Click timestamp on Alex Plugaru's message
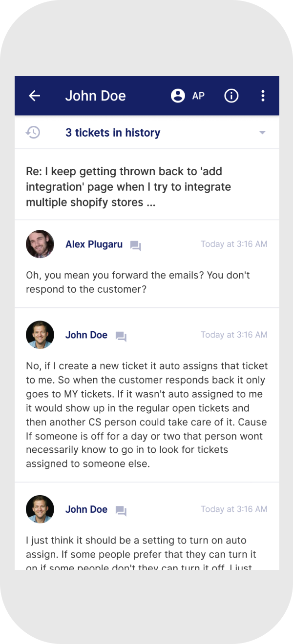293x644 pixels. coord(234,244)
